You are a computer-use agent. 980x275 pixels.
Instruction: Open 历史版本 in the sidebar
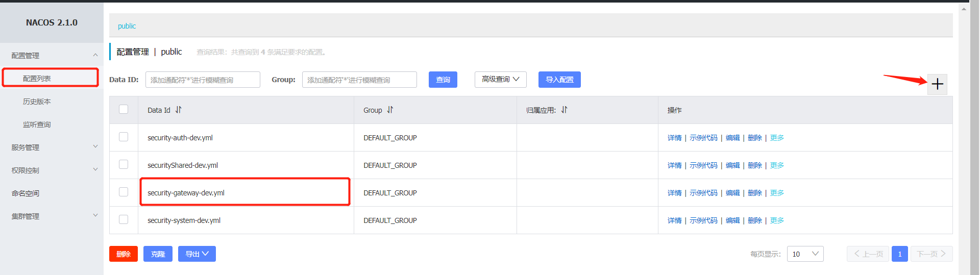(x=37, y=102)
